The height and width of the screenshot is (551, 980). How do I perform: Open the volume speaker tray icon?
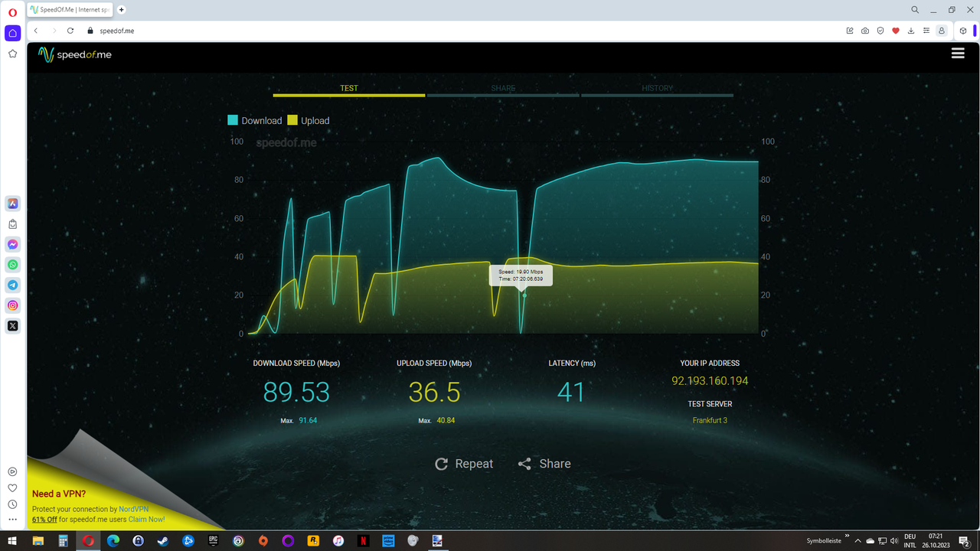895,541
